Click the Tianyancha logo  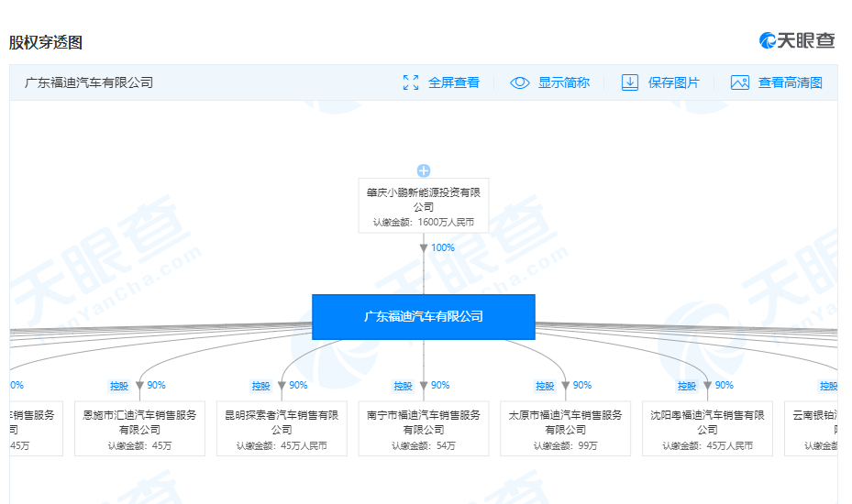(x=797, y=40)
